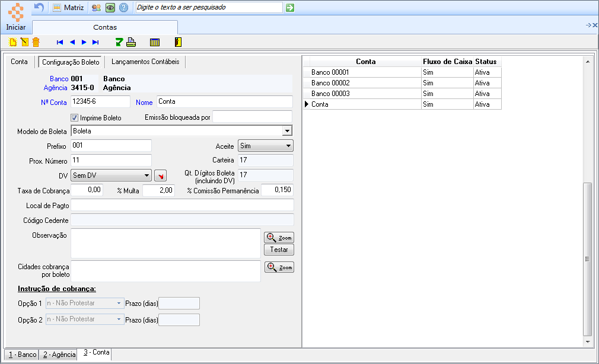The width and height of the screenshot is (599, 364).
Task: Click the green eye view icon
Action: 110,8
